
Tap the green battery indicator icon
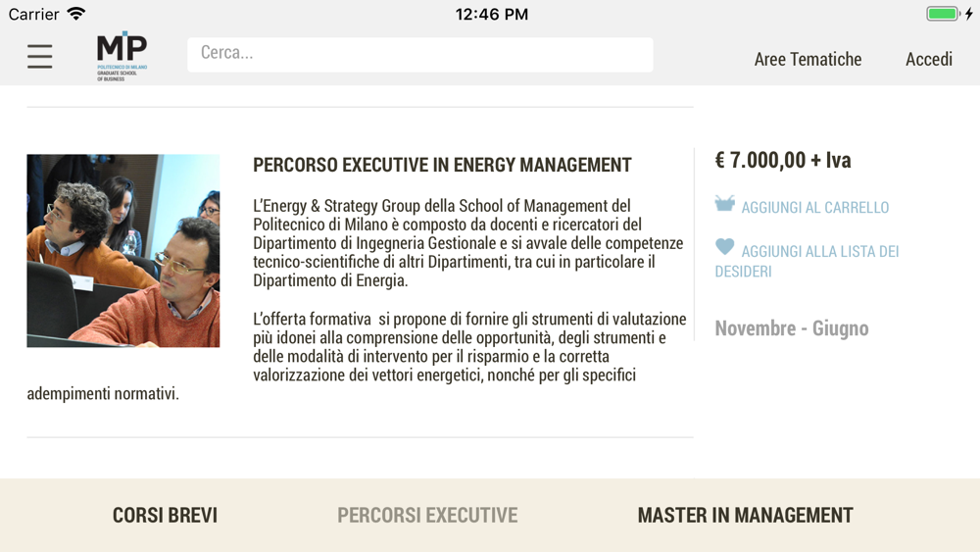pos(943,14)
